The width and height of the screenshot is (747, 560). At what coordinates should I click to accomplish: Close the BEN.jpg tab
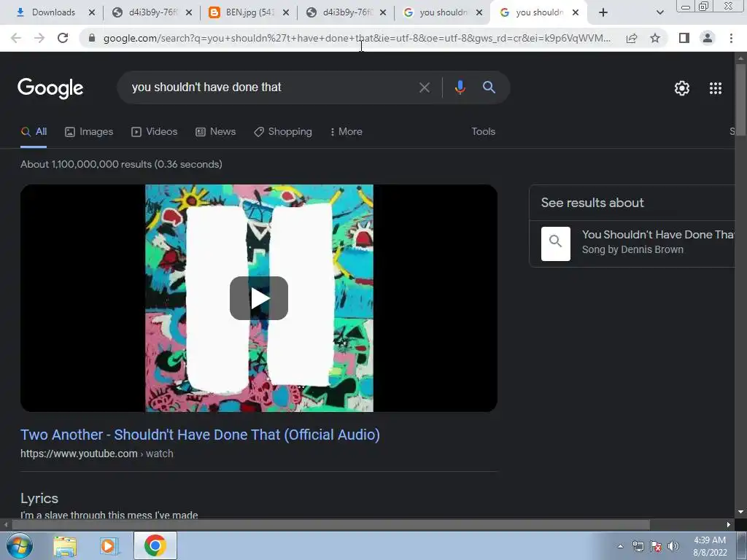point(286,12)
